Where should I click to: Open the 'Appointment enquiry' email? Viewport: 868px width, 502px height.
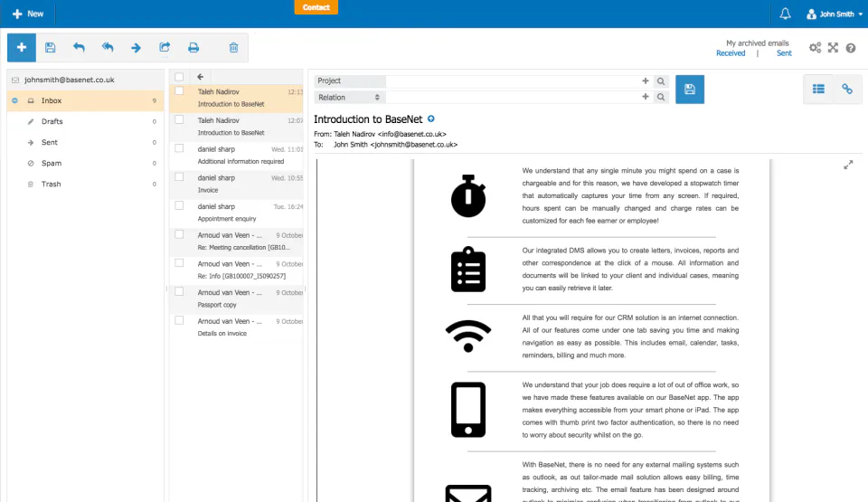[236, 213]
